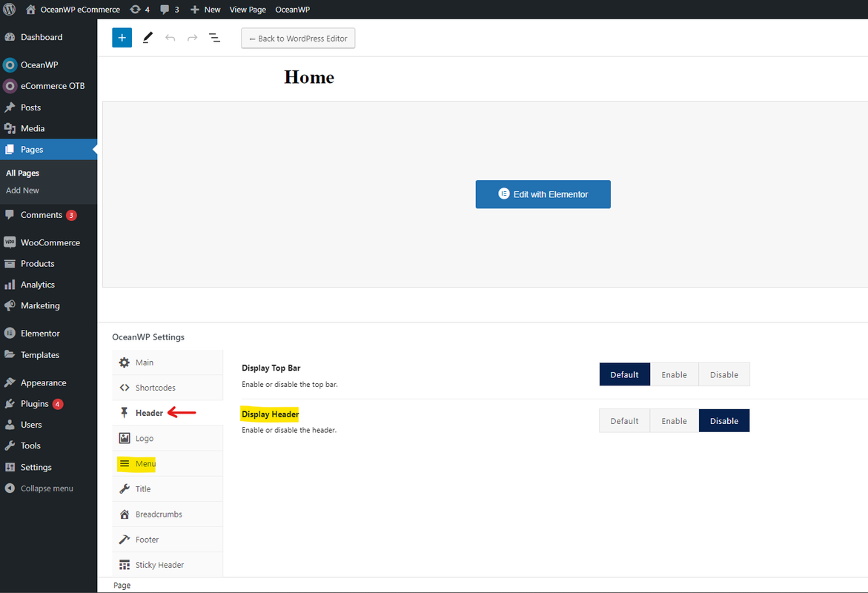Open the Shortcodes settings tab
This screenshot has height=593, width=868.
pos(168,388)
